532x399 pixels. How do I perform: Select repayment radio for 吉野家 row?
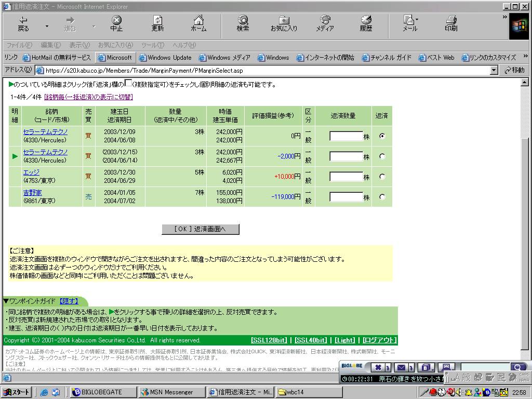tap(382, 197)
